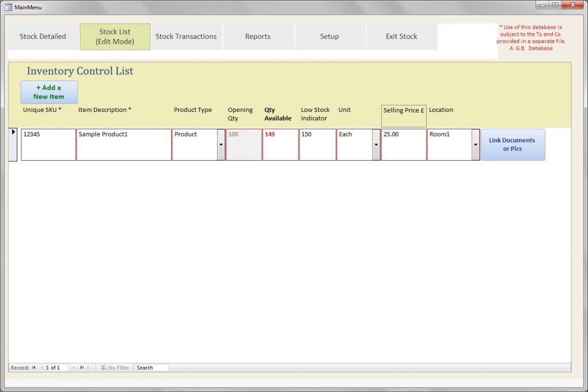Go to the Setup tab
This screenshot has width=588, height=392.
[330, 36]
